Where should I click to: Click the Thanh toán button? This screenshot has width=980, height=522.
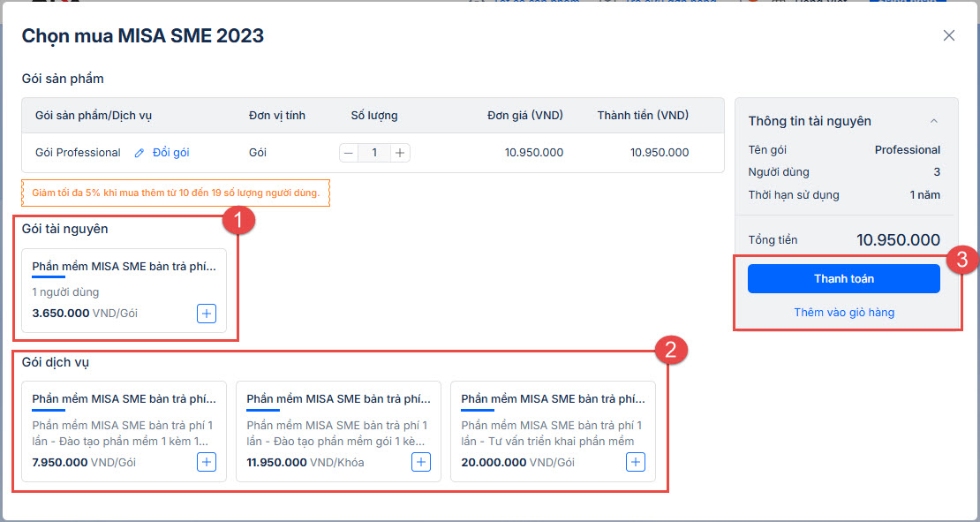coord(844,279)
